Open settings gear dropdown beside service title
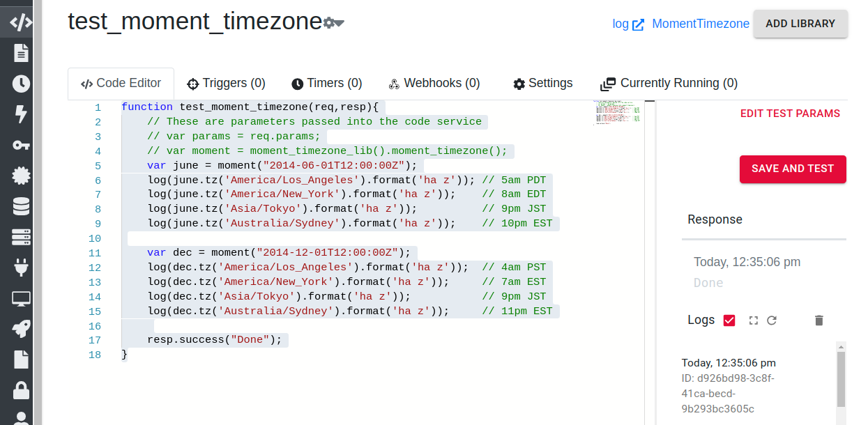 [x=334, y=23]
